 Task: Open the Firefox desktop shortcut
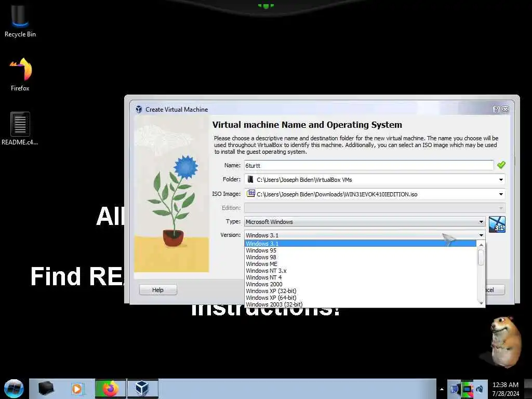point(20,75)
